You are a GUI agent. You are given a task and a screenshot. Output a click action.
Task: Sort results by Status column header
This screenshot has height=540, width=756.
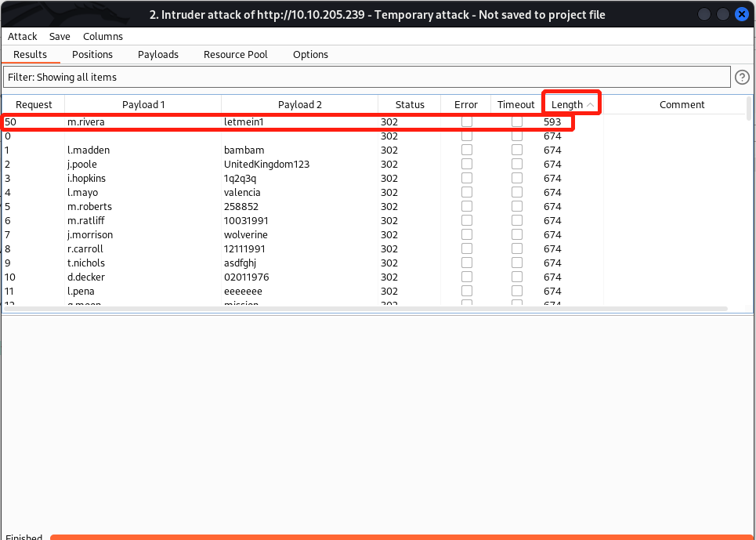pos(410,105)
